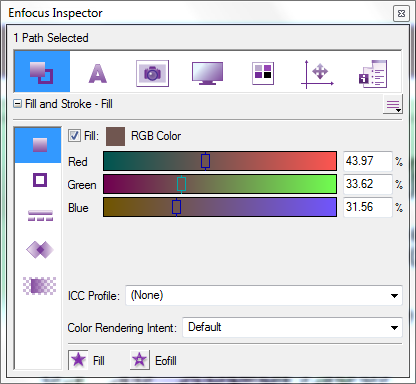Click the Red value field showing 43.97

pos(368,161)
